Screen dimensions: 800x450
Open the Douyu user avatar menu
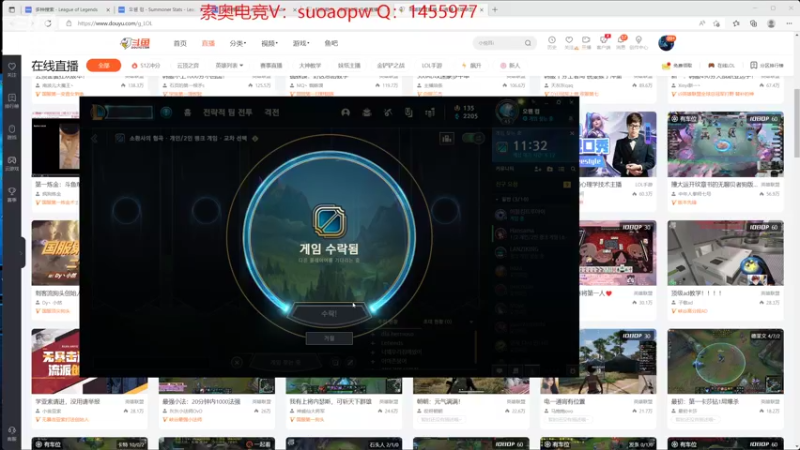666,43
